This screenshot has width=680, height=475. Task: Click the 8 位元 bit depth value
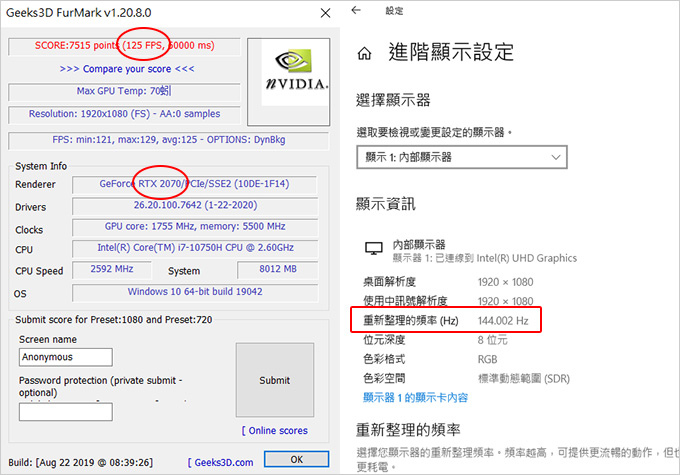493,340
